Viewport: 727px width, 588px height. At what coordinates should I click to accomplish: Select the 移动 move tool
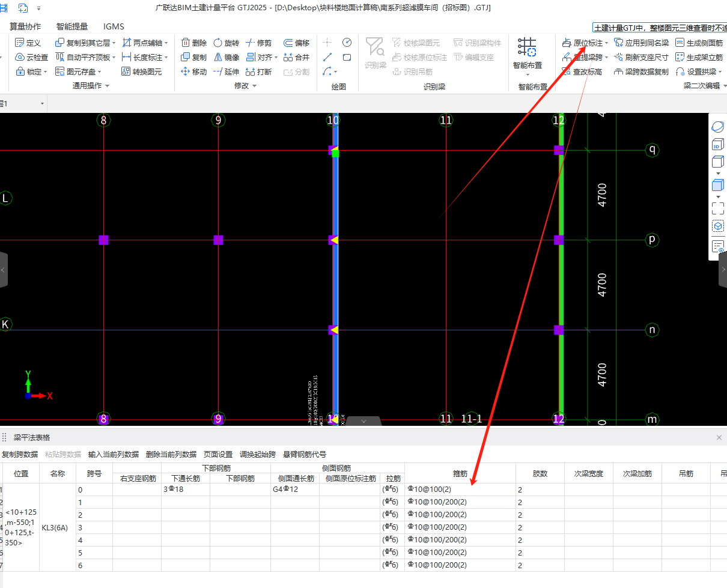(x=194, y=71)
